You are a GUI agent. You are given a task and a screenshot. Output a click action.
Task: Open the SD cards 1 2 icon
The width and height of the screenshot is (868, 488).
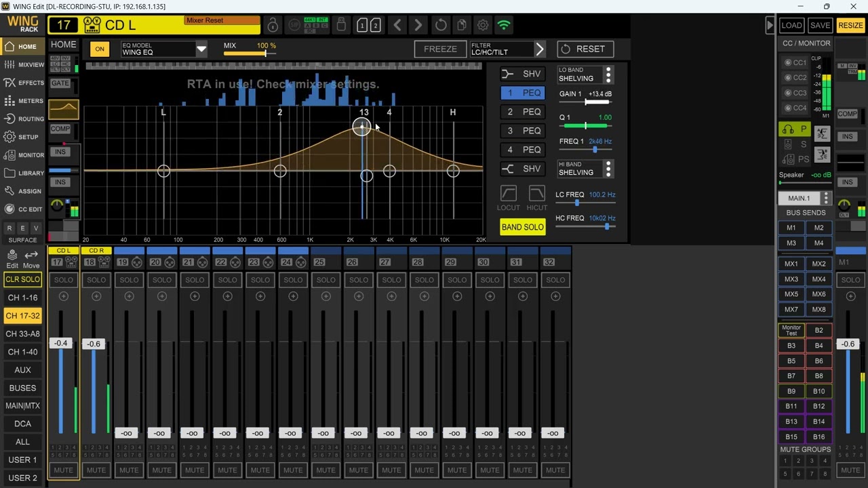coord(368,26)
